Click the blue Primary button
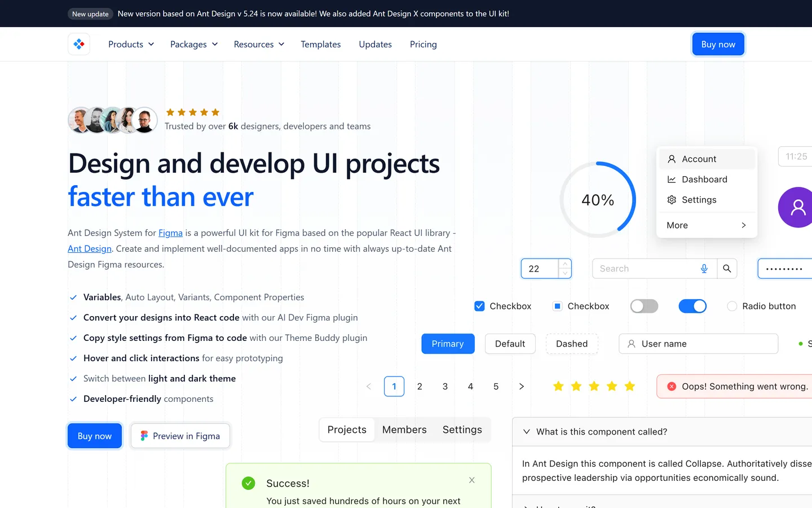812x508 pixels. [448, 344]
